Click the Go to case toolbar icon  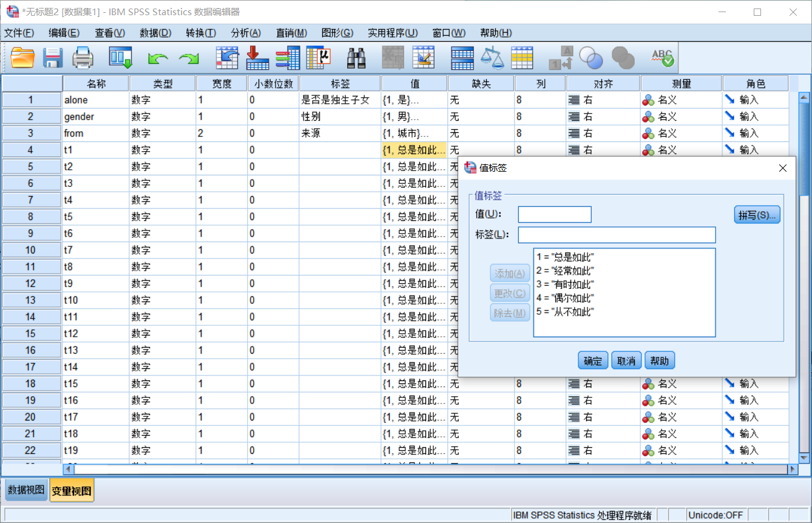click(x=228, y=58)
